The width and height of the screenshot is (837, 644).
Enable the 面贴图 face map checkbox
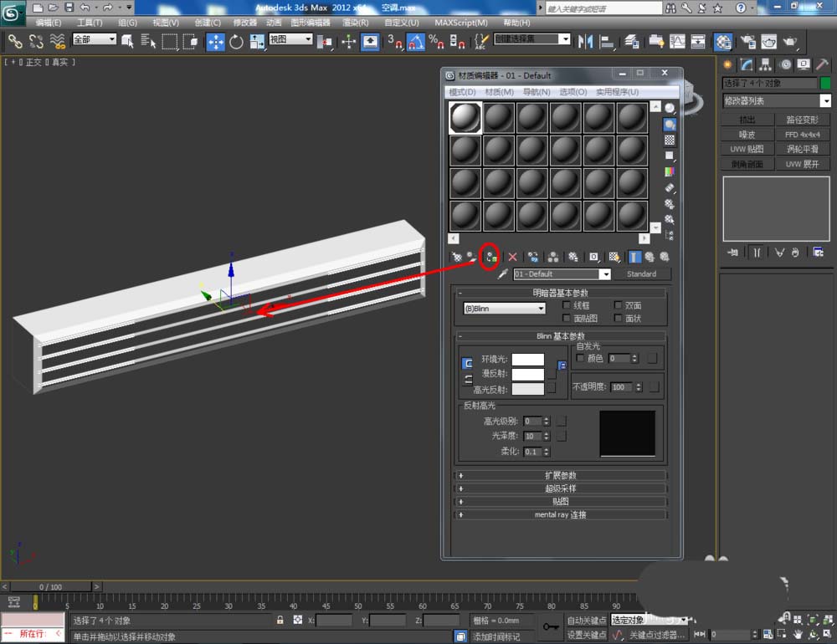(567, 318)
